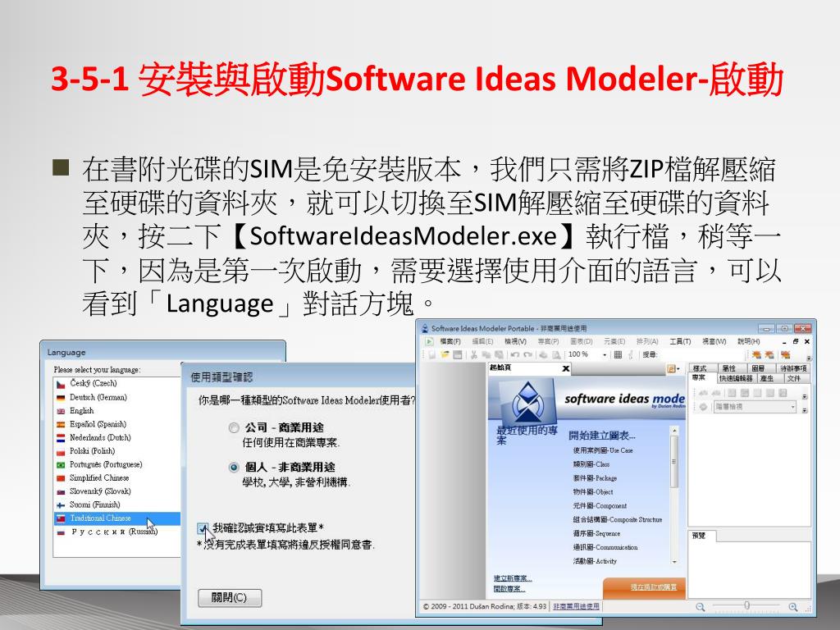840x630 pixels.
Task: Click the New document toolbar icon
Action: (431, 354)
